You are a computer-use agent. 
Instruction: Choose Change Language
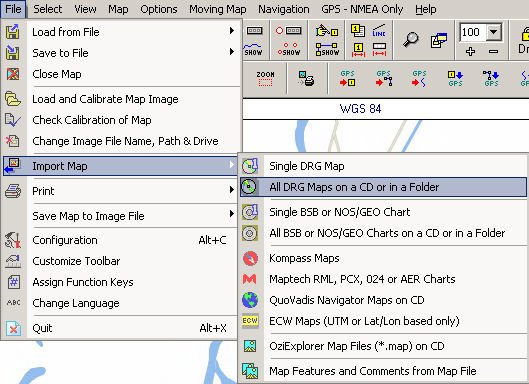[x=121, y=303]
